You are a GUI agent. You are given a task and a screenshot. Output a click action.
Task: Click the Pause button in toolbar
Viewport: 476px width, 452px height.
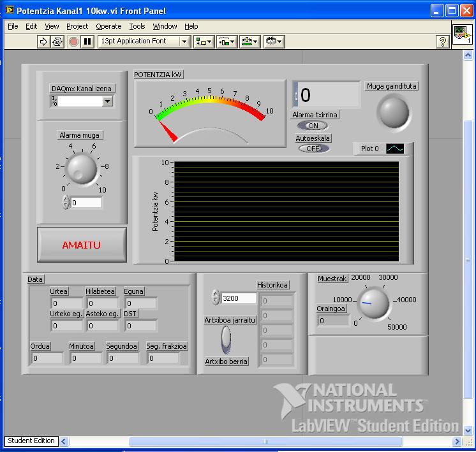(87, 41)
